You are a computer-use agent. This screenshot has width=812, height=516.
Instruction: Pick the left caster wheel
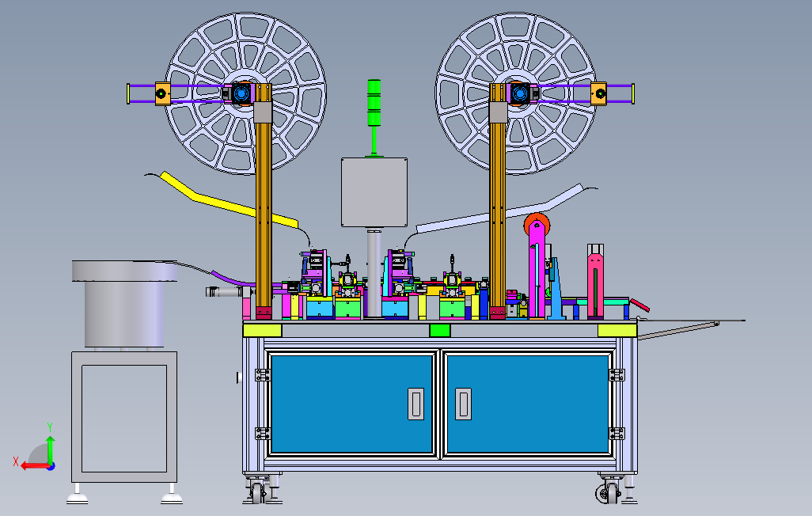click(x=257, y=491)
